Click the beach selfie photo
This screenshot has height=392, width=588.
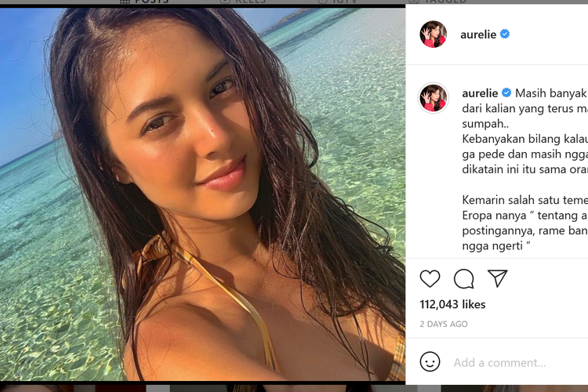[x=202, y=194]
